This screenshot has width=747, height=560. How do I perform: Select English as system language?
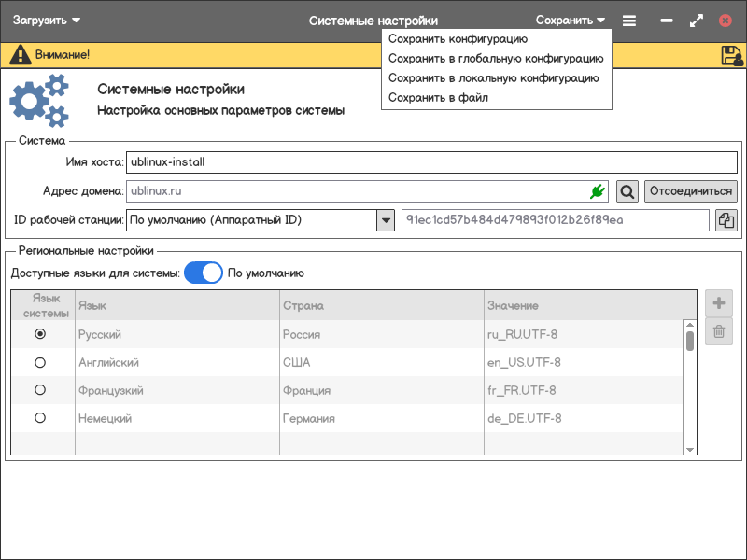click(x=40, y=362)
